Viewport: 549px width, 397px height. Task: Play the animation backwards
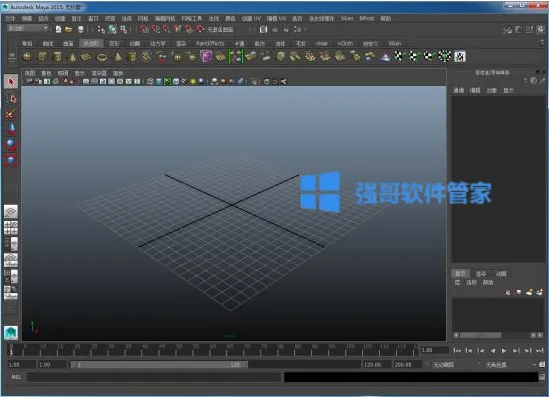click(492, 350)
